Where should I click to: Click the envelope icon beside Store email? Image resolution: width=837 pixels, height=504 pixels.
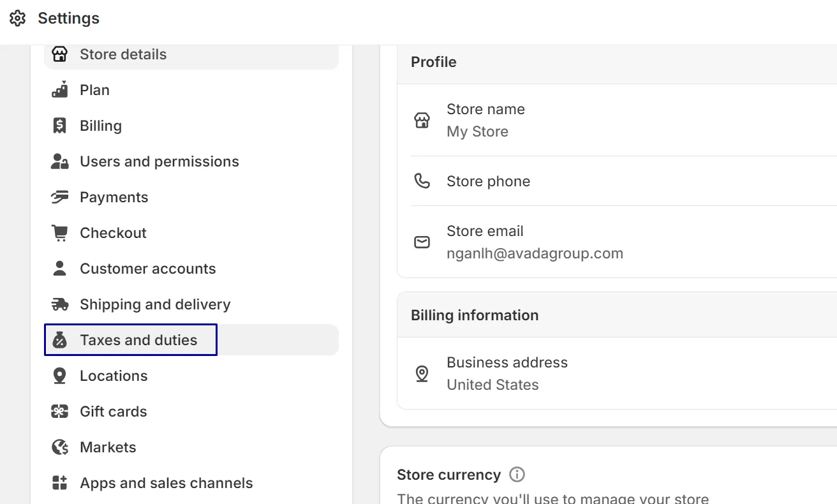pos(422,242)
